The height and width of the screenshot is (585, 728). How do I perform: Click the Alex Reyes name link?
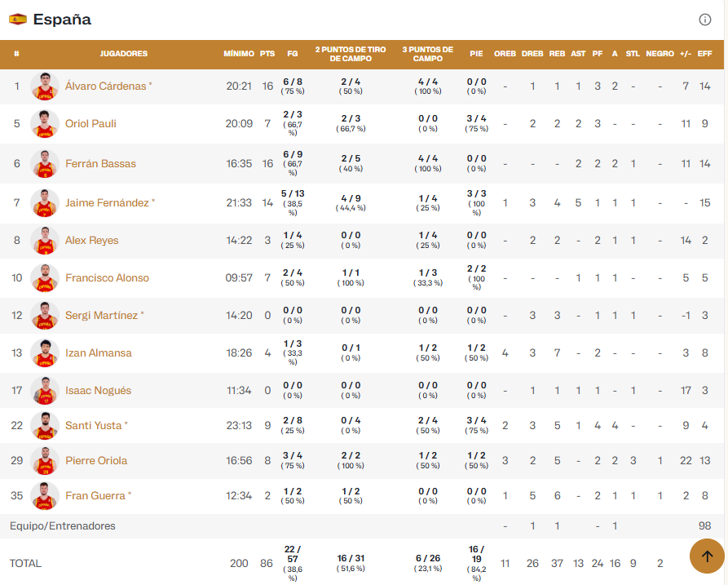[x=91, y=241]
